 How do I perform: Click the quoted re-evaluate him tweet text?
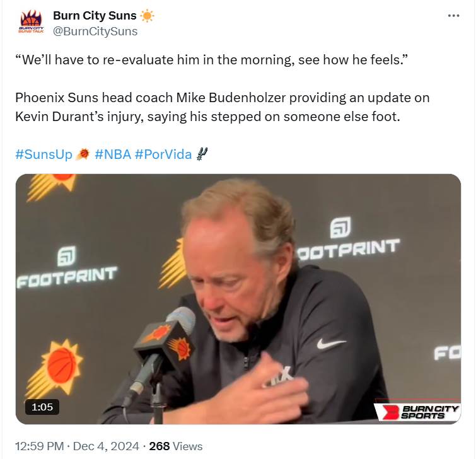tap(212, 60)
